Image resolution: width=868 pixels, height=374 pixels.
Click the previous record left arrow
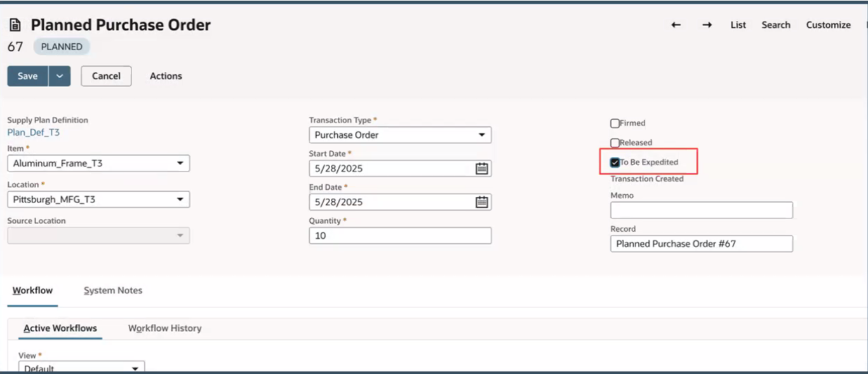pyautogui.click(x=676, y=25)
